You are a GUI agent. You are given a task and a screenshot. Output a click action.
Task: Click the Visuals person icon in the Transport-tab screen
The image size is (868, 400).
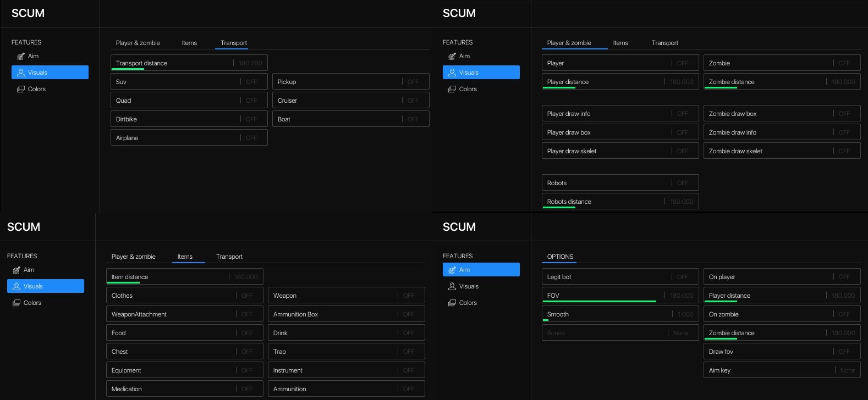(x=21, y=73)
